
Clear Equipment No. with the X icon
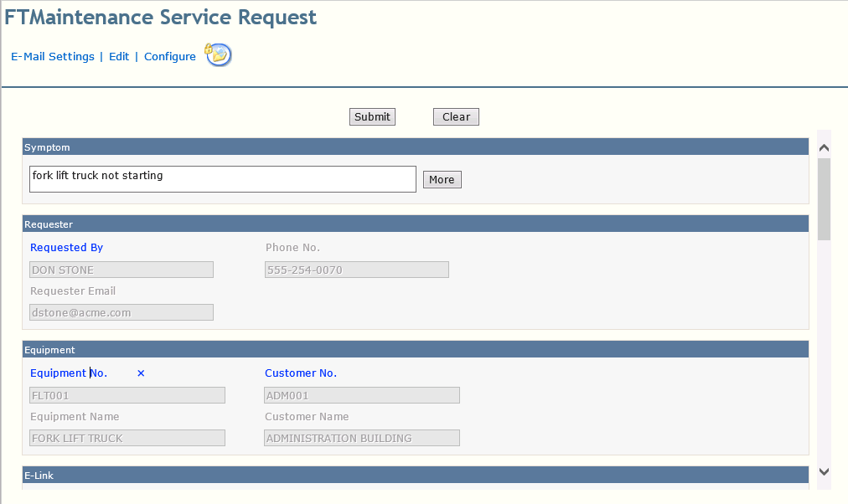coord(141,373)
